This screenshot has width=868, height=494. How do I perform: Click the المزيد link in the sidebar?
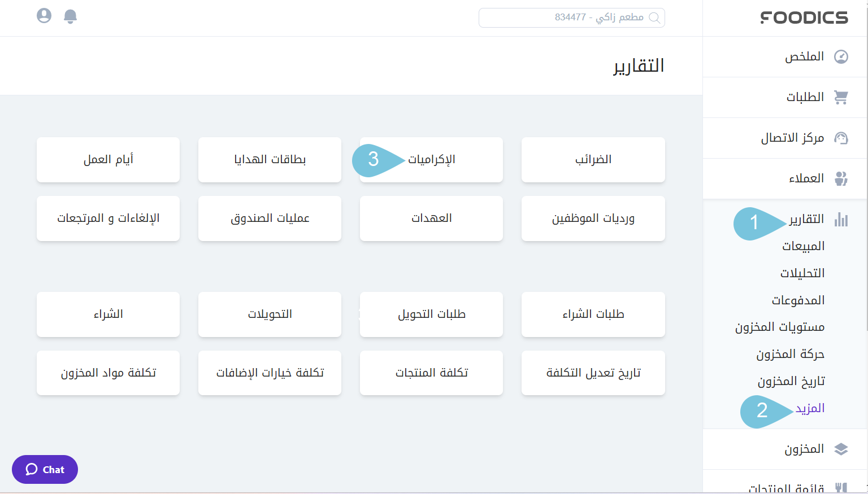(x=810, y=408)
